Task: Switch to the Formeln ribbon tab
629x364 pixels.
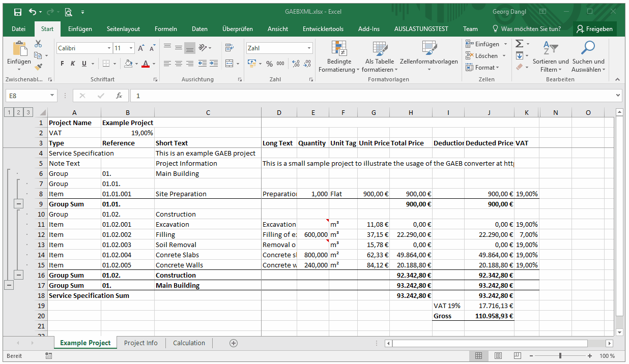Action: (166, 29)
